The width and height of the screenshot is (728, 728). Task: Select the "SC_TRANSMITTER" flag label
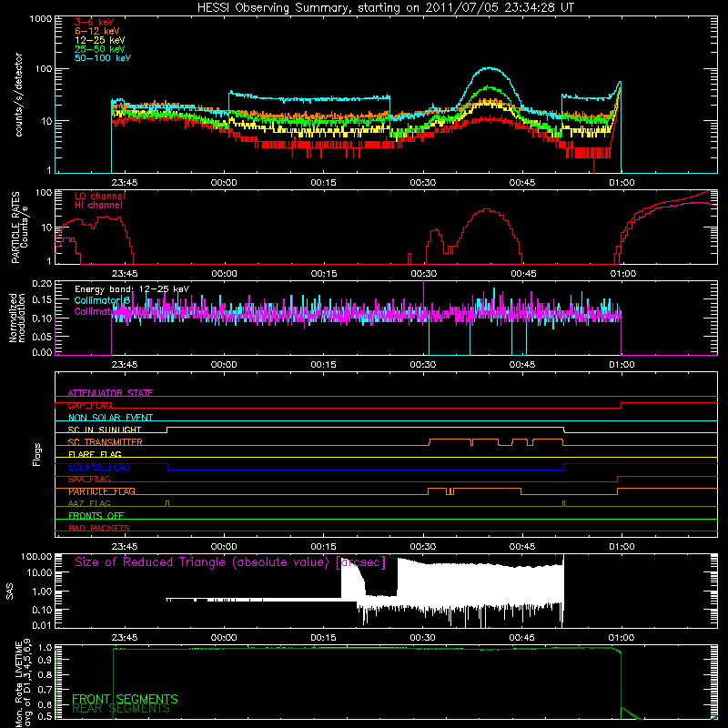105,442
